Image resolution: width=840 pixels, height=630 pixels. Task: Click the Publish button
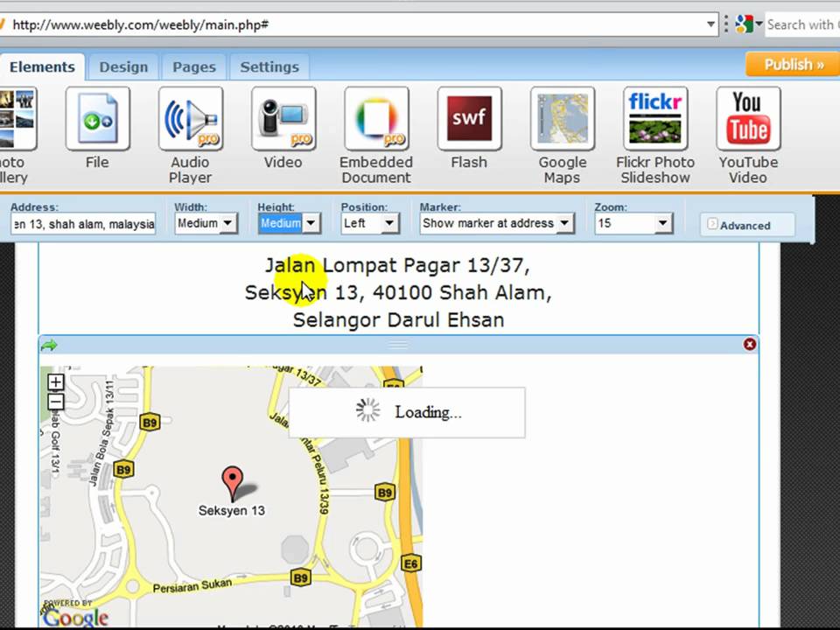[x=793, y=64]
